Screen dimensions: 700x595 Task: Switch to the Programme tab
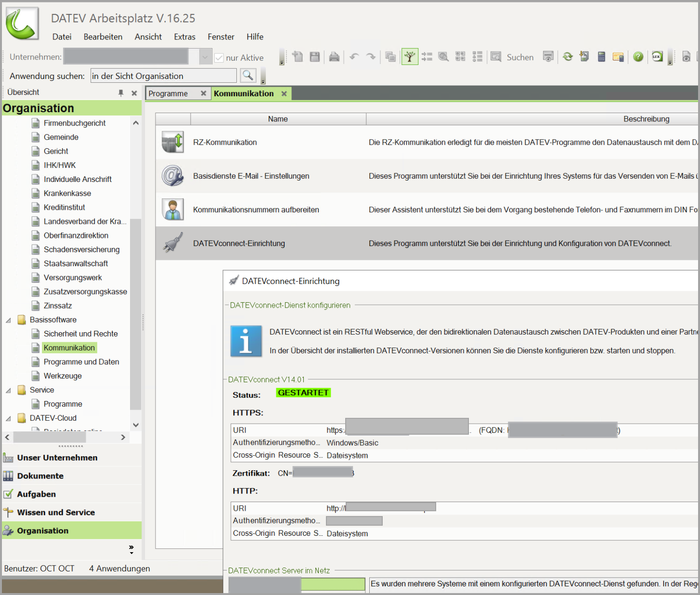(168, 93)
